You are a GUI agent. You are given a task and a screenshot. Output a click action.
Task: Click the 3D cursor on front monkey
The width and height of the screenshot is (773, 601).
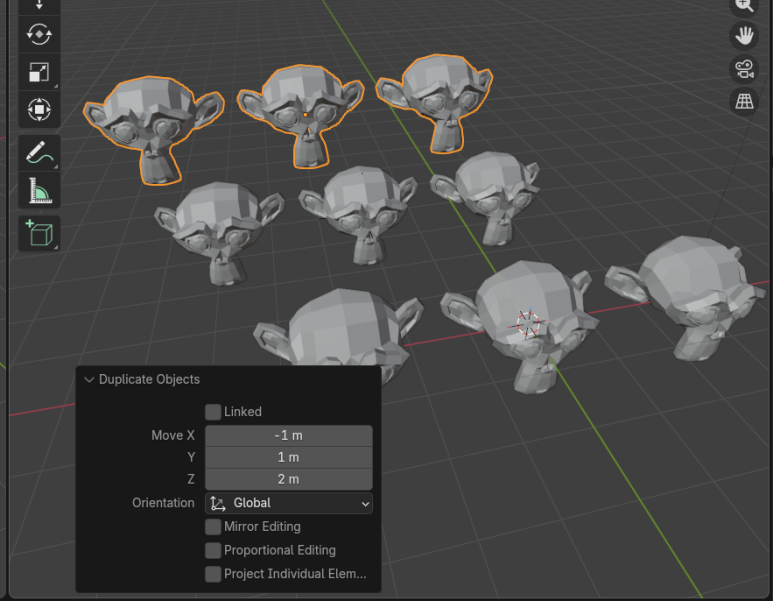pos(527,324)
